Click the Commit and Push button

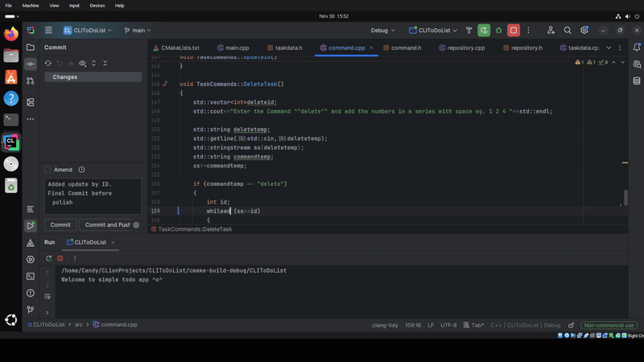click(107, 225)
